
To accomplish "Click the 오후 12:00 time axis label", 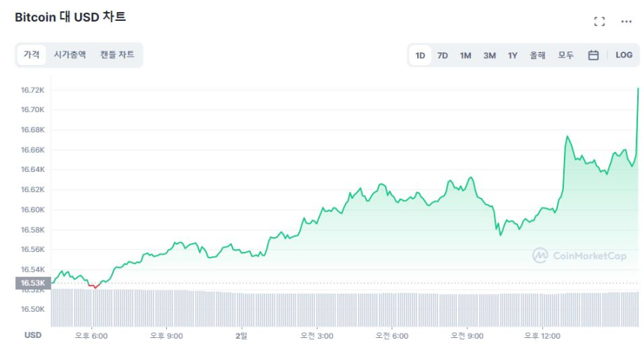I will pos(542,336).
